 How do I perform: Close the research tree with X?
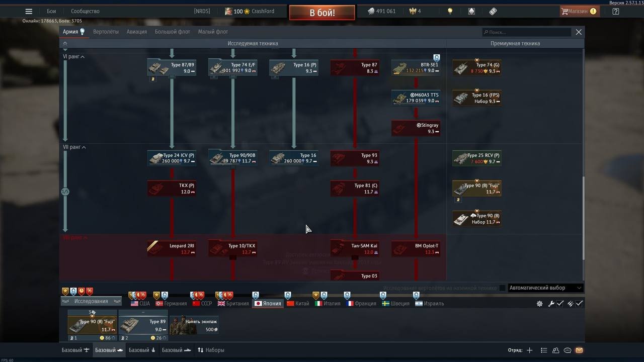pos(579,32)
